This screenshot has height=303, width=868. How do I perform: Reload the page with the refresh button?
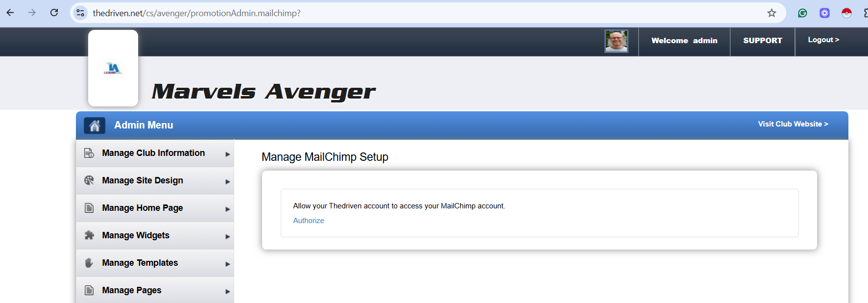point(54,13)
